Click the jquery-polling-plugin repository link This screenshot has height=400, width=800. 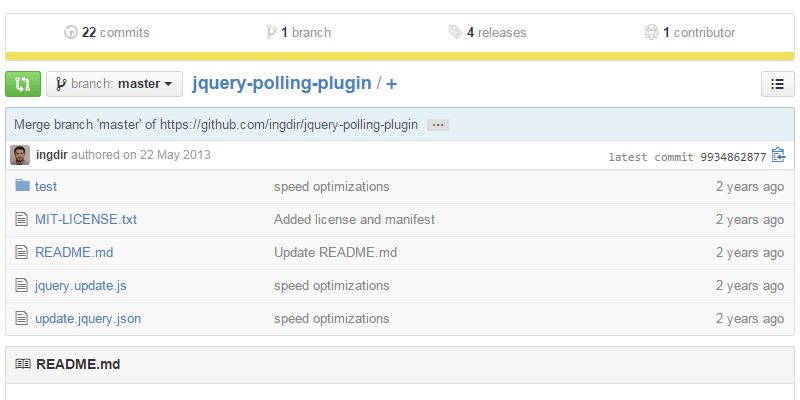(281, 84)
